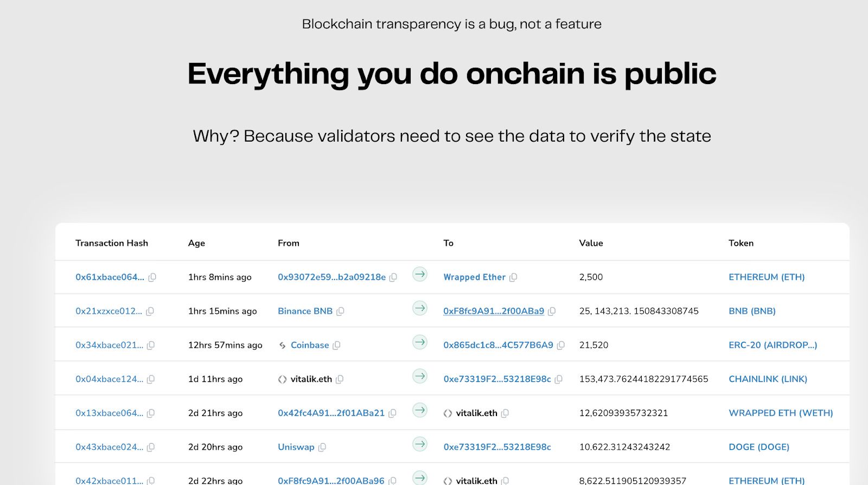The width and height of the screenshot is (868, 485).
Task: Open the Binance BNB sender link
Action: pos(305,311)
